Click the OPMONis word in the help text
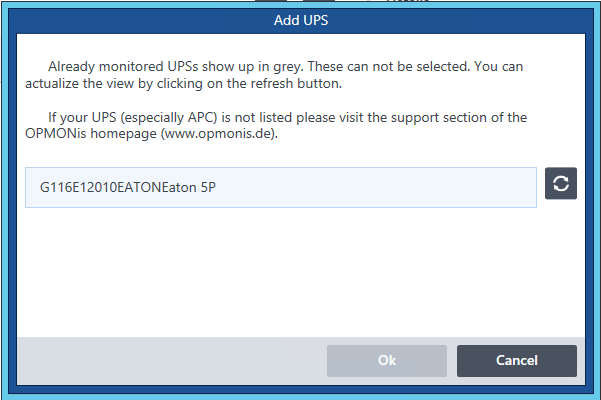The width and height of the screenshot is (601, 400). pyautogui.click(x=56, y=134)
